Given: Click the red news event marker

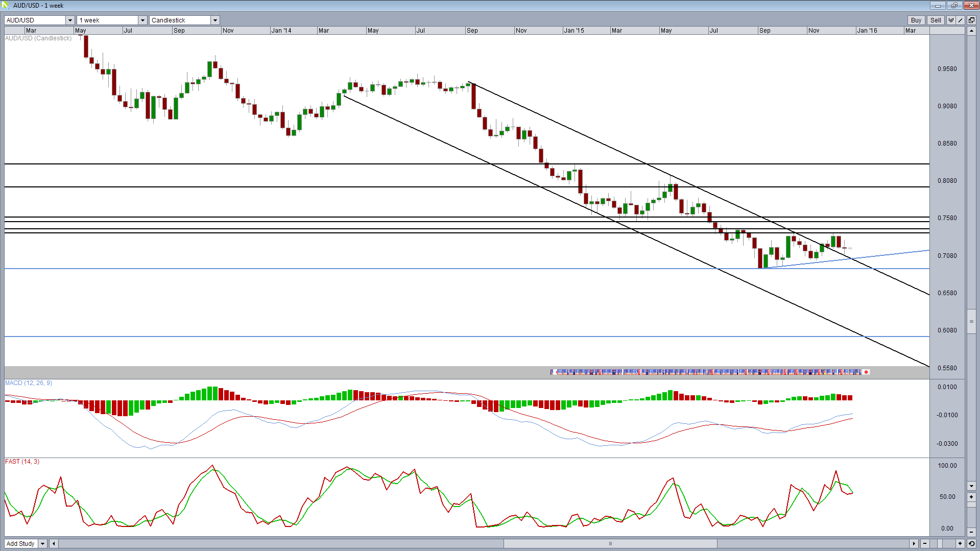Looking at the screenshot, I should (866, 372).
